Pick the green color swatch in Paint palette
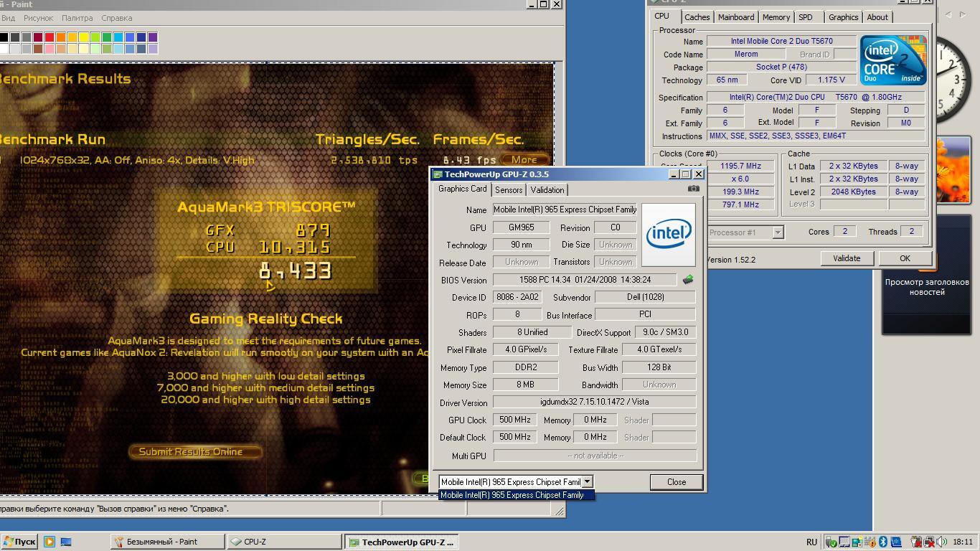Image resolution: width=980 pixels, height=551 pixels. point(107,37)
